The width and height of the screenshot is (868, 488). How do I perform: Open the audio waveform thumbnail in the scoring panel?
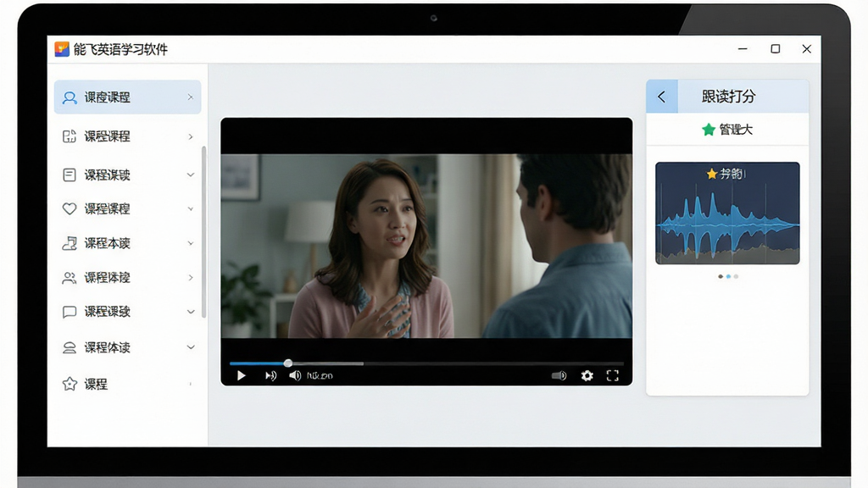tap(727, 213)
